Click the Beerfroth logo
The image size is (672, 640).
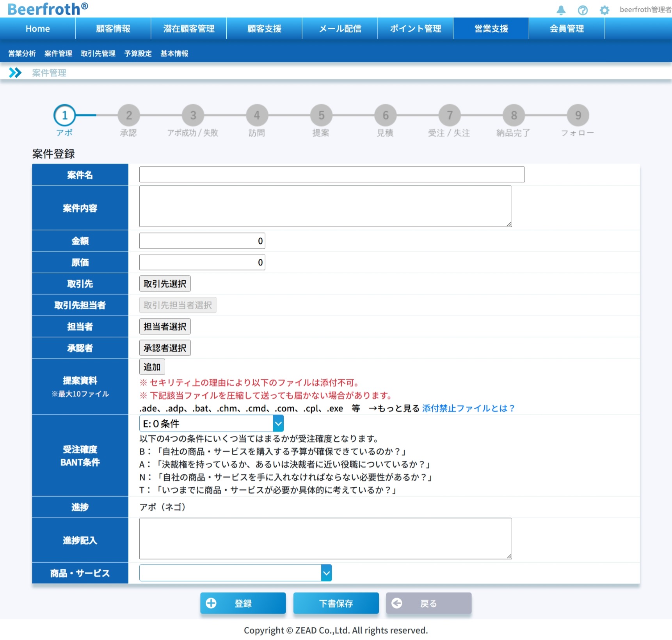pos(48,9)
